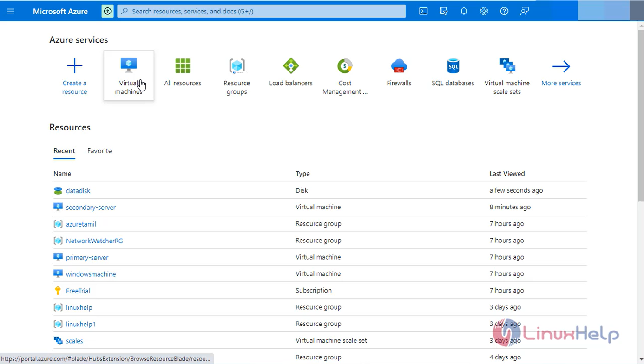Open Directory and subscription filter icon
This screenshot has width=644, height=364.
pyautogui.click(x=444, y=11)
